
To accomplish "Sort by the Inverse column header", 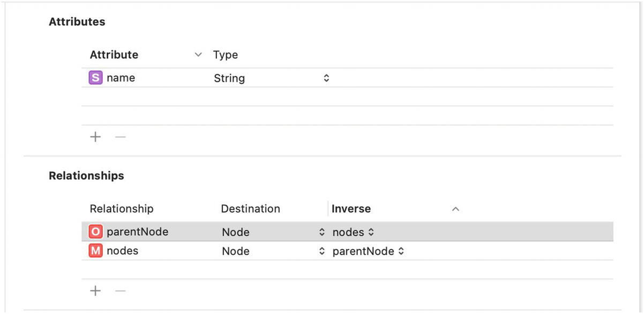I will click(351, 209).
